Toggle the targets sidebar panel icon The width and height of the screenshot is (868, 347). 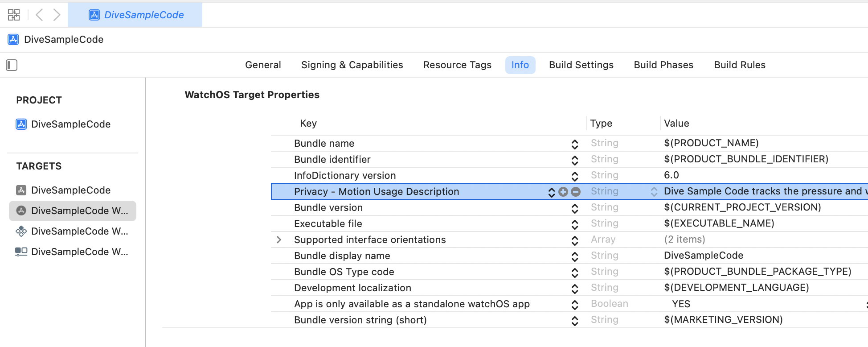pos(12,65)
